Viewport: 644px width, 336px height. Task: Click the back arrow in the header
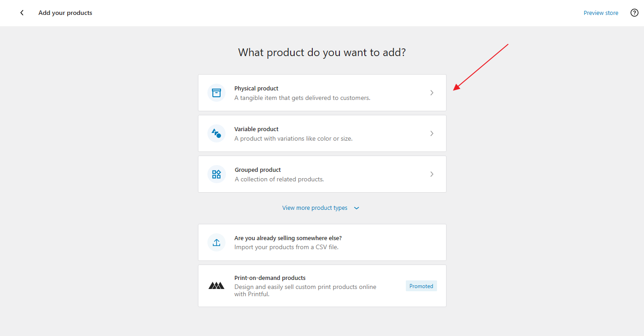22,13
